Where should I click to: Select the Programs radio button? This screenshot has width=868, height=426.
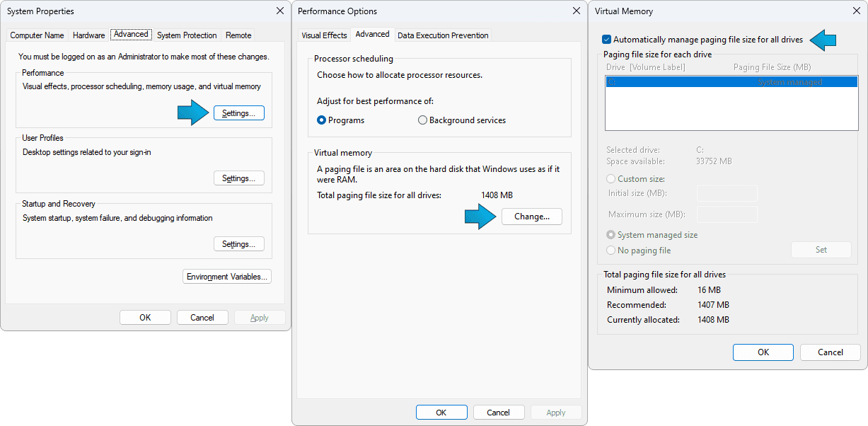[x=322, y=120]
